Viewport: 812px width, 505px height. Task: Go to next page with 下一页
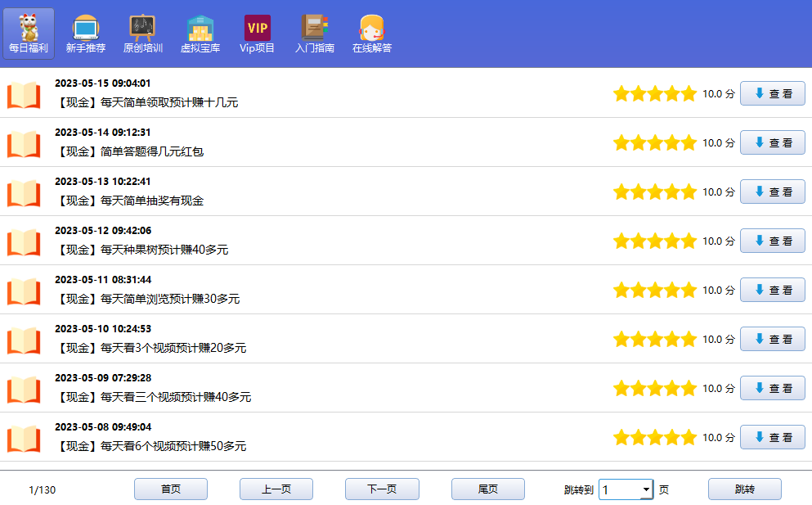tap(382, 489)
